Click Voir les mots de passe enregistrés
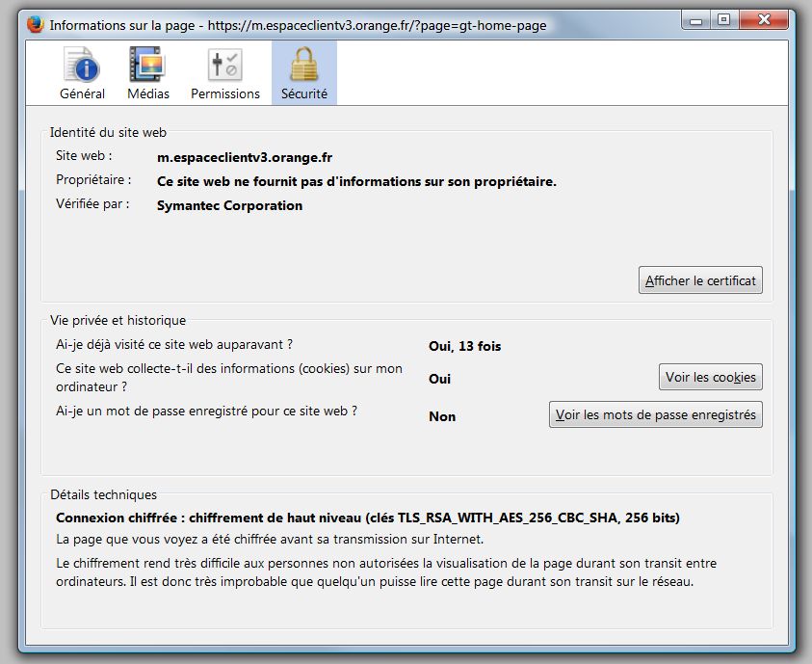 655,414
